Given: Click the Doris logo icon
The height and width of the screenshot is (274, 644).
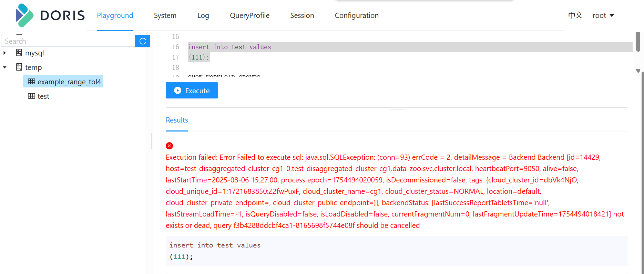Looking at the screenshot, I should coord(24,15).
